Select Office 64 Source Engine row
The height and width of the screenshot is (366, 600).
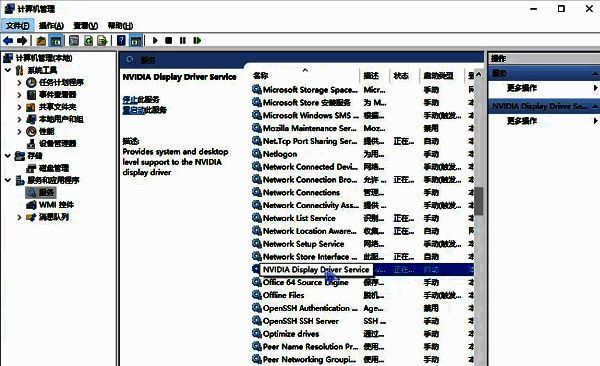coord(362,282)
